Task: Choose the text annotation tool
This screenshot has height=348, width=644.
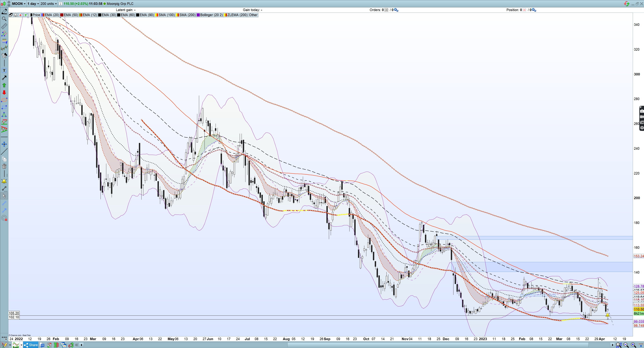Action: [4, 70]
